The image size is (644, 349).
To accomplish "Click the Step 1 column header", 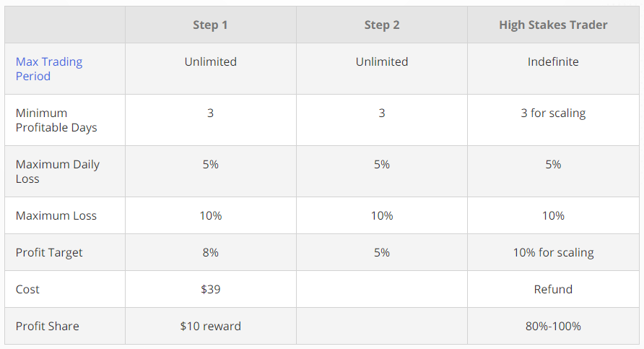I will 210,25.
